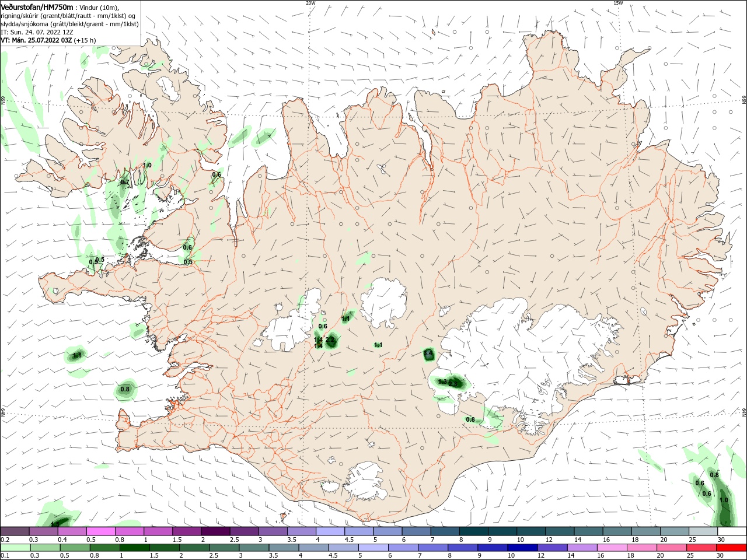The height and width of the screenshot is (560, 747).
Task: Pick the top-row legend swatch between 4 and 4.5
Action: click(x=330, y=531)
